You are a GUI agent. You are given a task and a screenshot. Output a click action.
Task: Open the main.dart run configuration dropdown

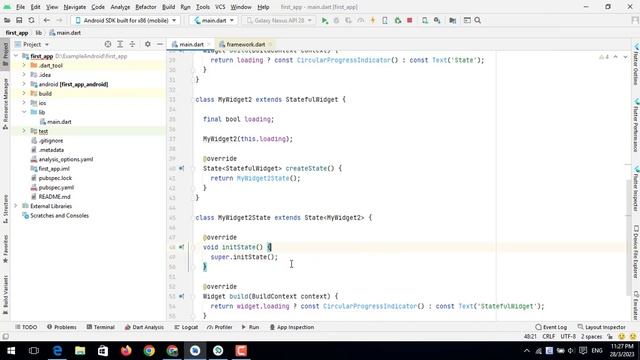click(x=214, y=20)
